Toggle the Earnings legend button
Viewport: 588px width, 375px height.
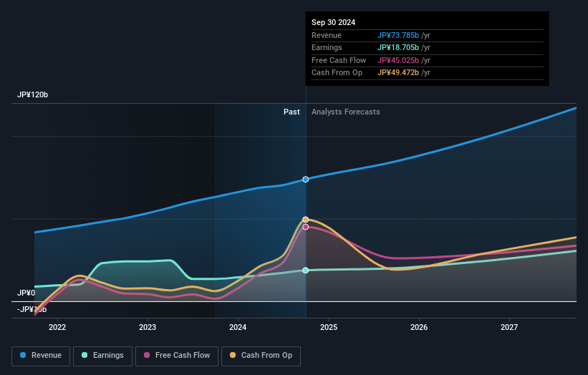pyautogui.click(x=102, y=356)
